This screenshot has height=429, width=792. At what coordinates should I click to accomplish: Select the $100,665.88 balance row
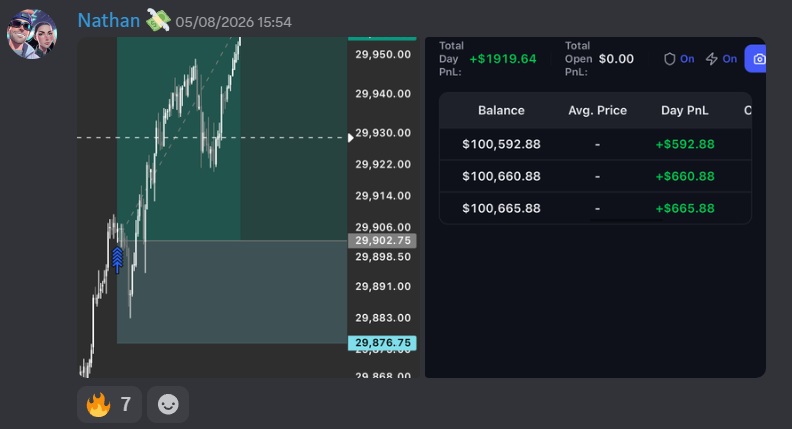click(x=596, y=208)
